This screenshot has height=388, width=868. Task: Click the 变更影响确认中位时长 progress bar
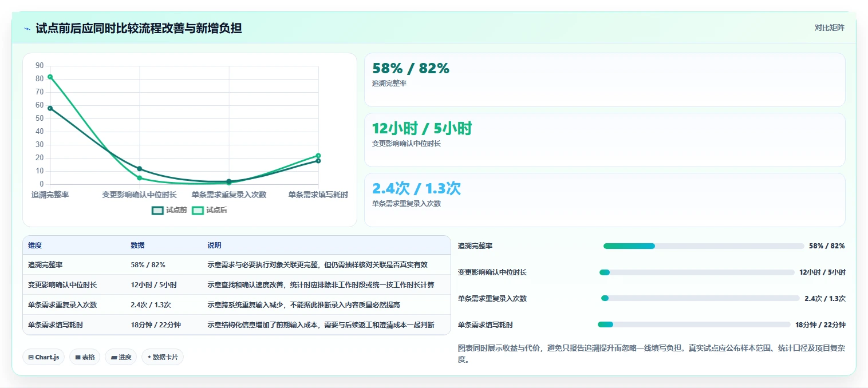click(x=697, y=272)
